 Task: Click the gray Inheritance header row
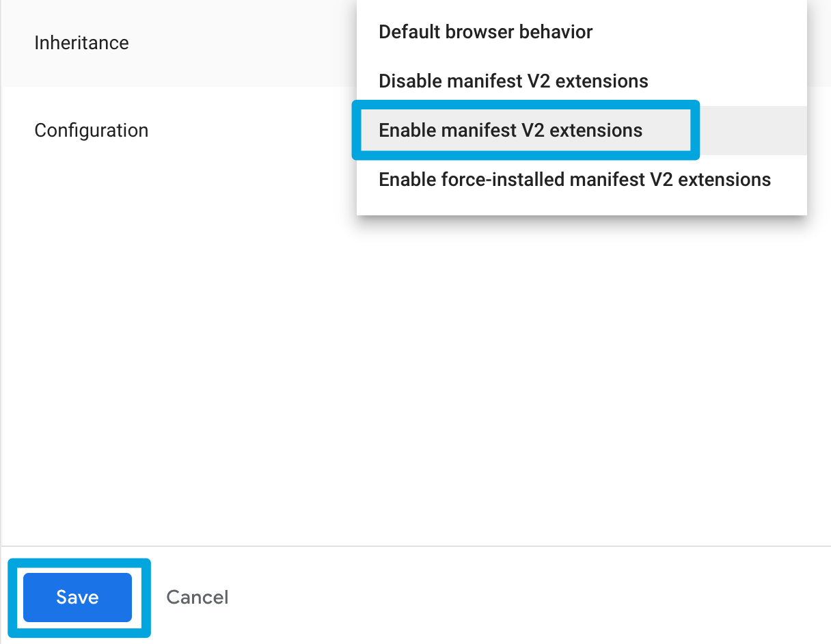click(178, 43)
